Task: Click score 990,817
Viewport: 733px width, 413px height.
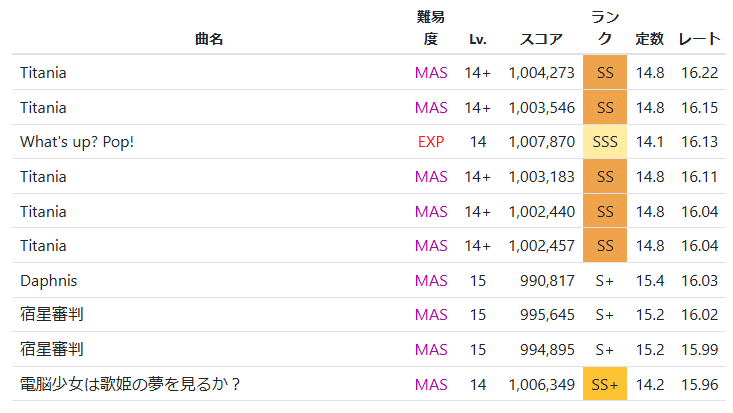Action: click(547, 281)
